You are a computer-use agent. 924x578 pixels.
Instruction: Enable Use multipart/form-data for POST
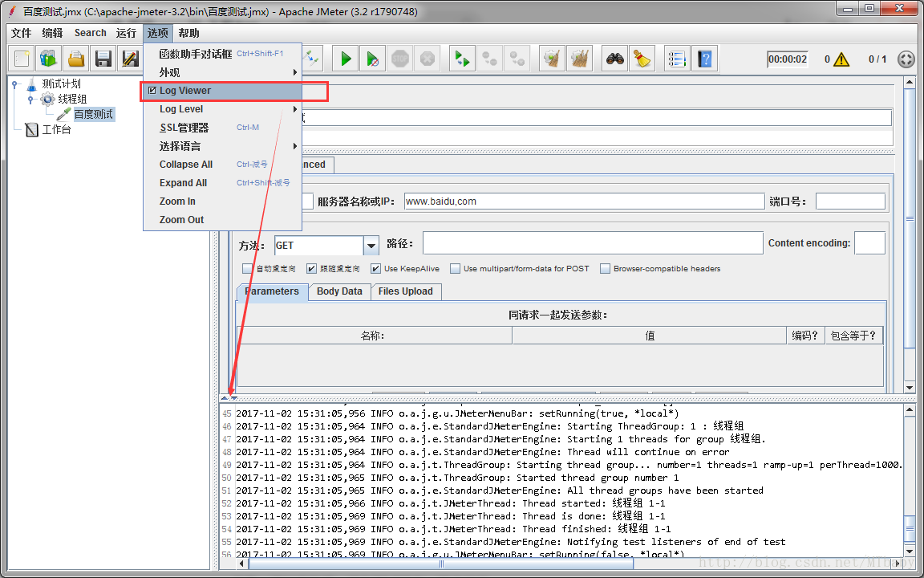(x=455, y=268)
